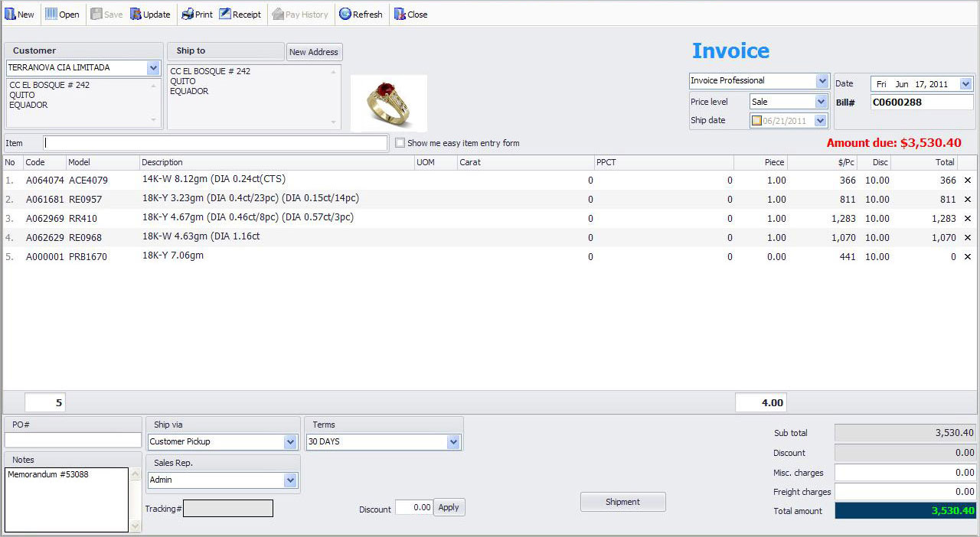The height and width of the screenshot is (537, 980).
Task: Enable Show me easy item entry form
Action: pyautogui.click(x=400, y=143)
